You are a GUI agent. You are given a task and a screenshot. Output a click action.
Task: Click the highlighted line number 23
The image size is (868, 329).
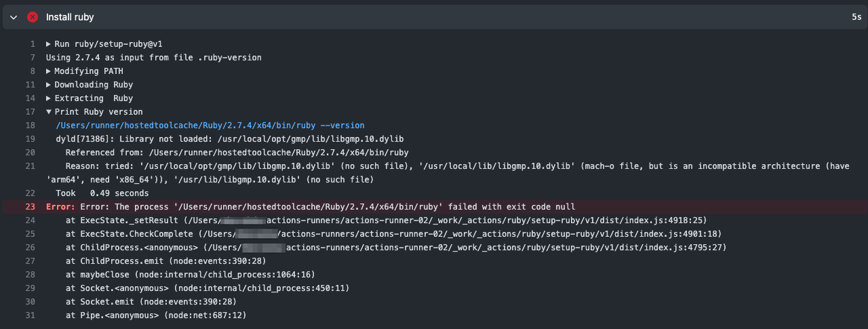coord(30,207)
